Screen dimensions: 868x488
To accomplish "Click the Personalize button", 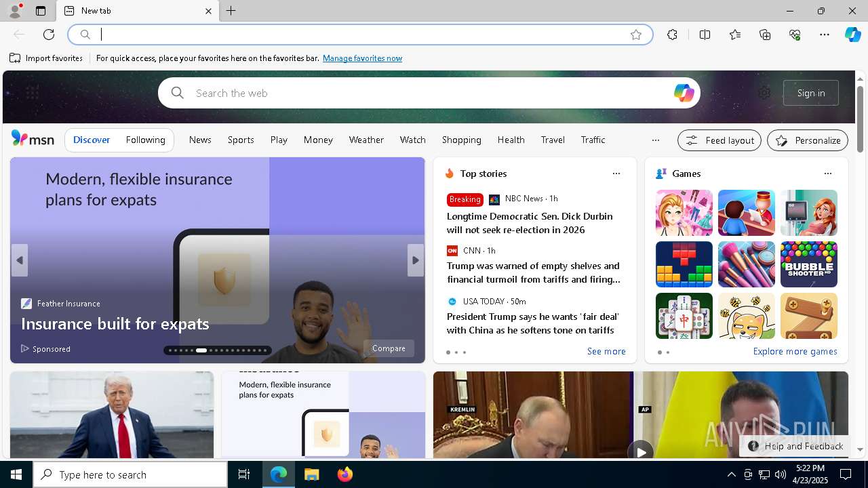I will tap(808, 140).
